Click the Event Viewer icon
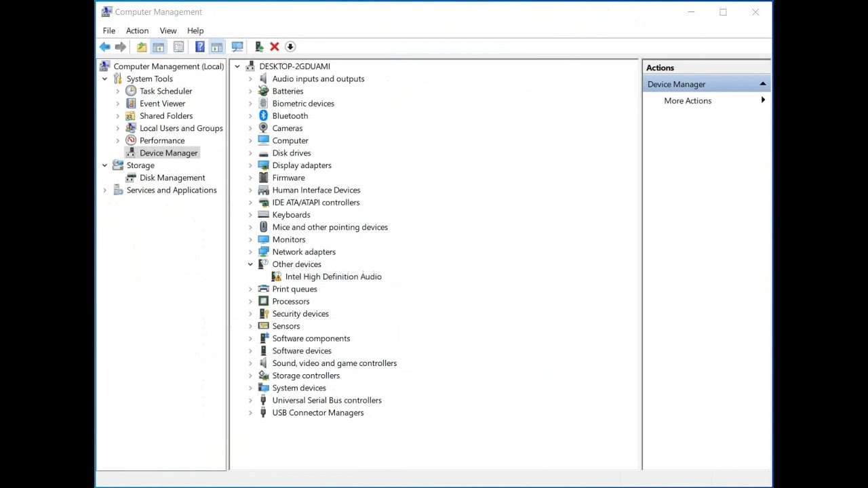868x488 pixels. coord(131,104)
